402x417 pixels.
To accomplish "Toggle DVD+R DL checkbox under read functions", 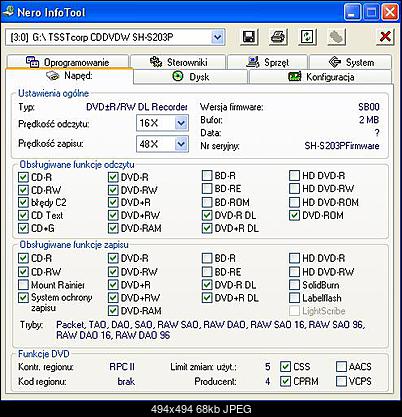I will coord(207,228).
